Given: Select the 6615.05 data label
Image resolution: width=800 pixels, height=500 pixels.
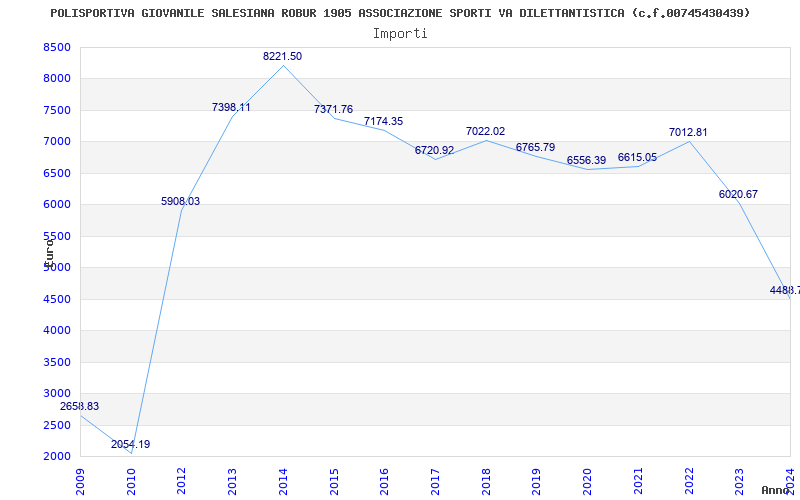Looking at the screenshot, I should [637, 158].
